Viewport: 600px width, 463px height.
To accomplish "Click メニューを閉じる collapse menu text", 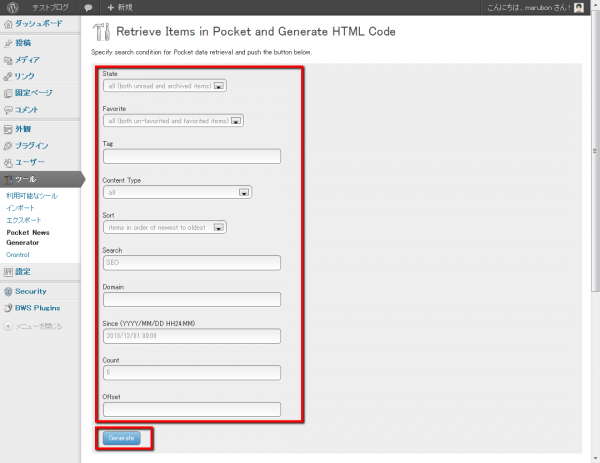I will click(x=38, y=326).
